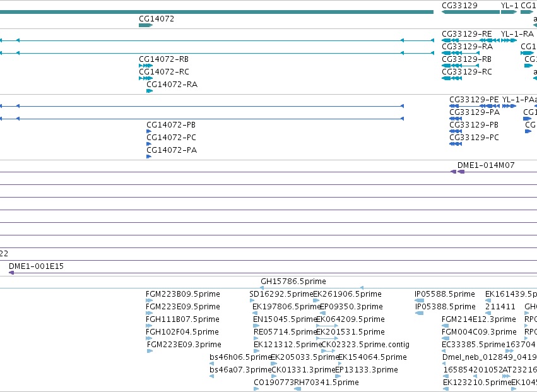Open EST EK154064.5prime

tap(372, 357)
